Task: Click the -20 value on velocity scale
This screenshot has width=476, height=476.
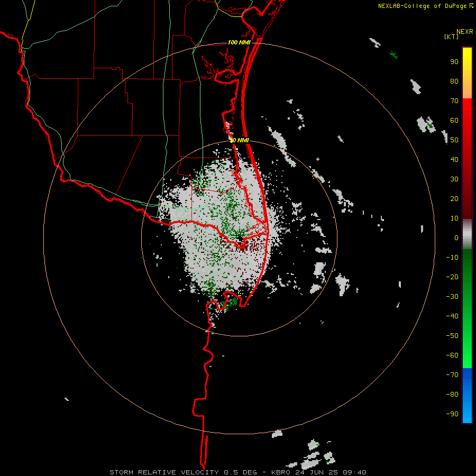Action: point(452,277)
